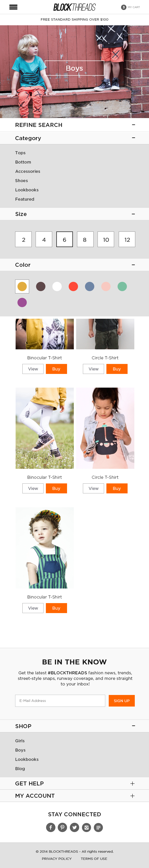
Task: Open Lookbooks in the Shop footer list
Action: pos(27,759)
